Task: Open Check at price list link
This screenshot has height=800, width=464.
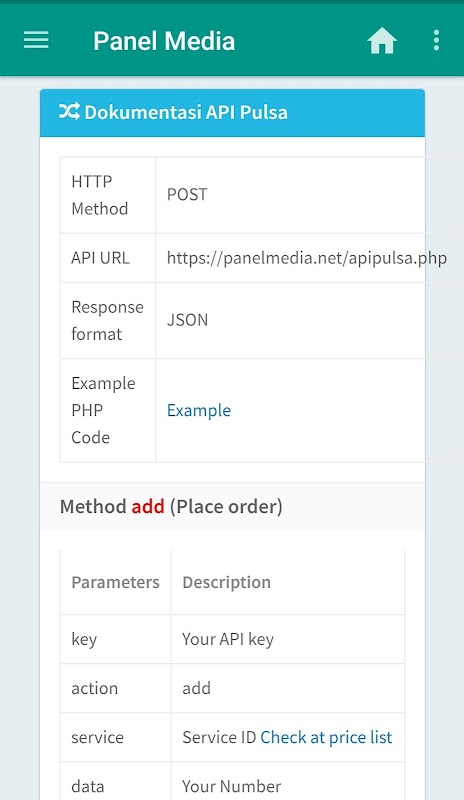Action: (326, 737)
